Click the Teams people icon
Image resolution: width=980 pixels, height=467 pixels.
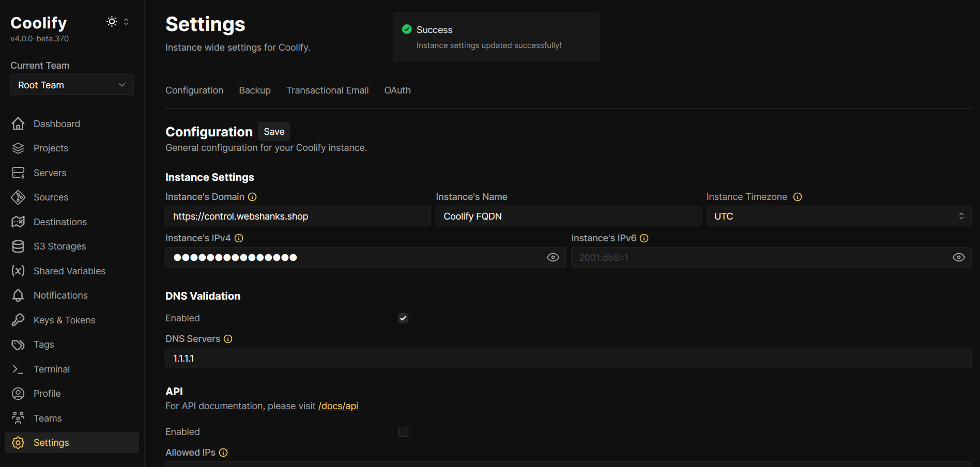click(18, 418)
